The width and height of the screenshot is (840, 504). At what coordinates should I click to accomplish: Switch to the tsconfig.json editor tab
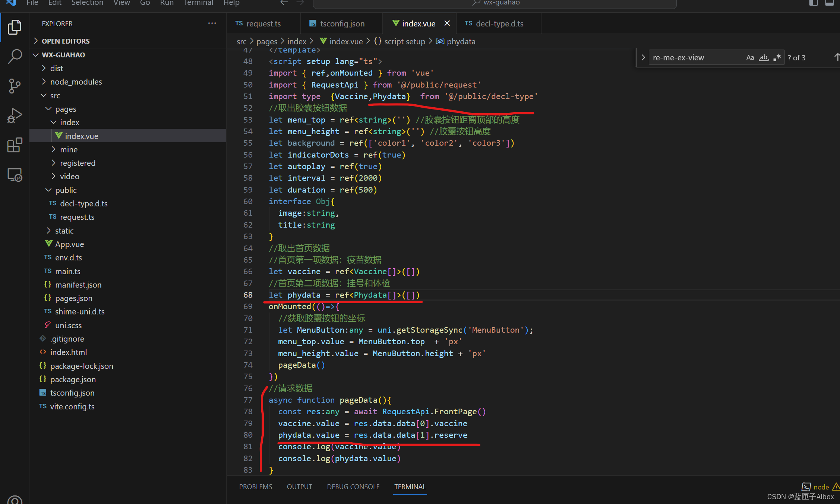pos(341,23)
